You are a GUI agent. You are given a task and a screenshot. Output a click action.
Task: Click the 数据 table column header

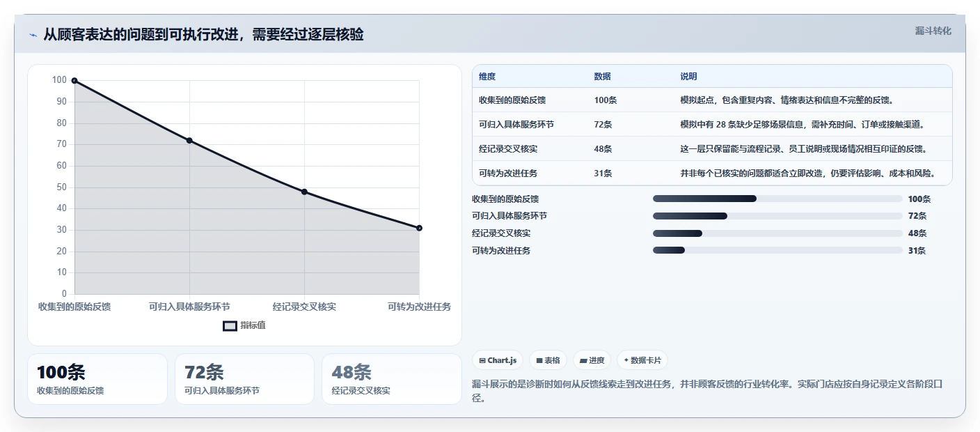(x=602, y=77)
